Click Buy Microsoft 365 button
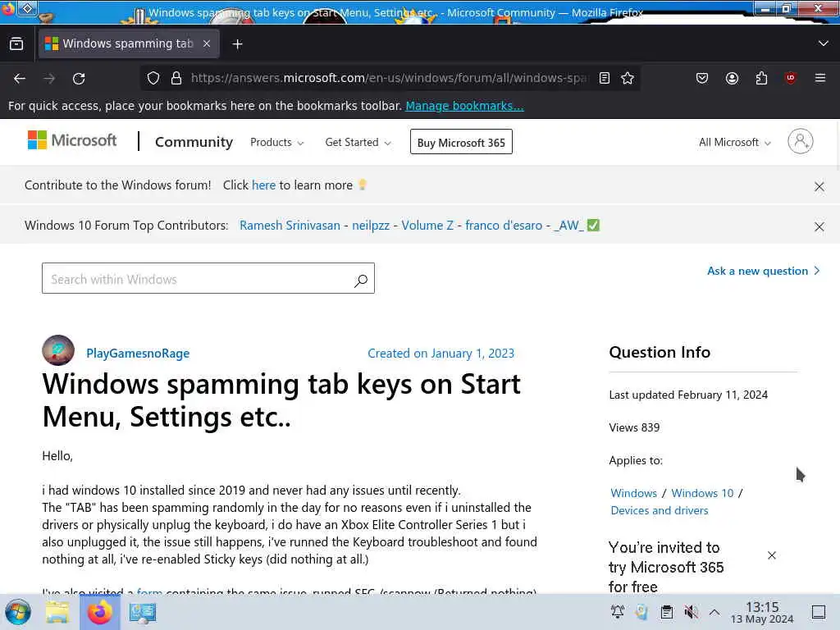The width and height of the screenshot is (840, 630). pyautogui.click(x=461, y=142)
